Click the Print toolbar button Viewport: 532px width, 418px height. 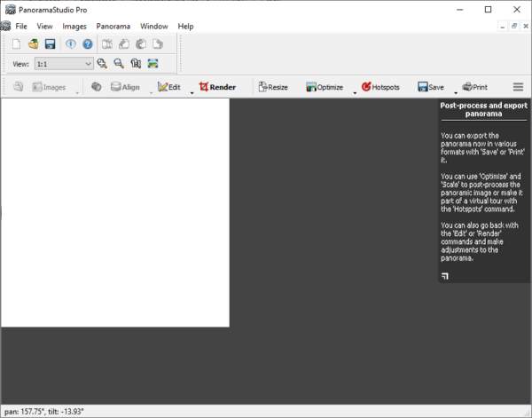tap(475, 87)
